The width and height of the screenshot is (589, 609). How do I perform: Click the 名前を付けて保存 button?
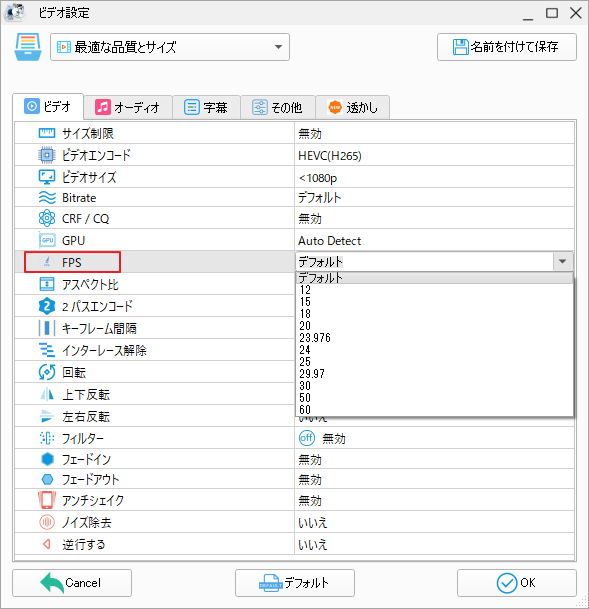[x=507, y=47]
